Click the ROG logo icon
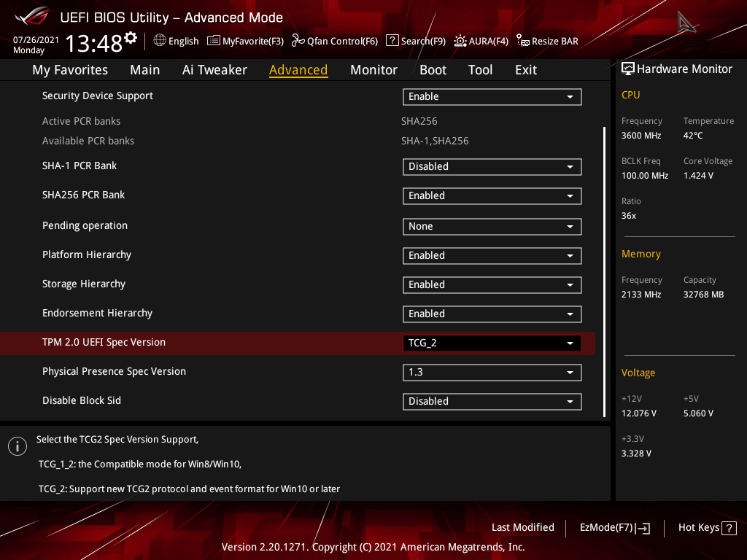This screenshot has width=747, height=560. pos(32,16)
